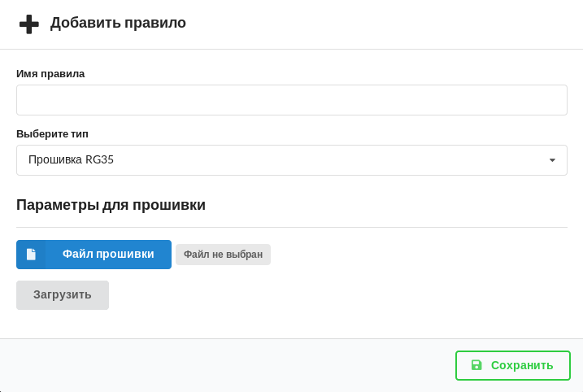583x392 pixels.
Task: Click the "Параметры для прошивки" section heading
Action: point(111,205)
